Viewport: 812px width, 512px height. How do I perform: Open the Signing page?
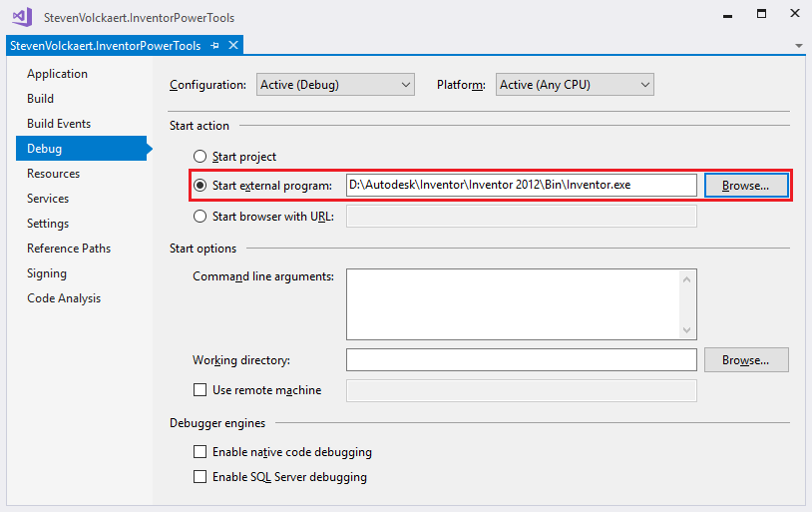pos(47,273)
